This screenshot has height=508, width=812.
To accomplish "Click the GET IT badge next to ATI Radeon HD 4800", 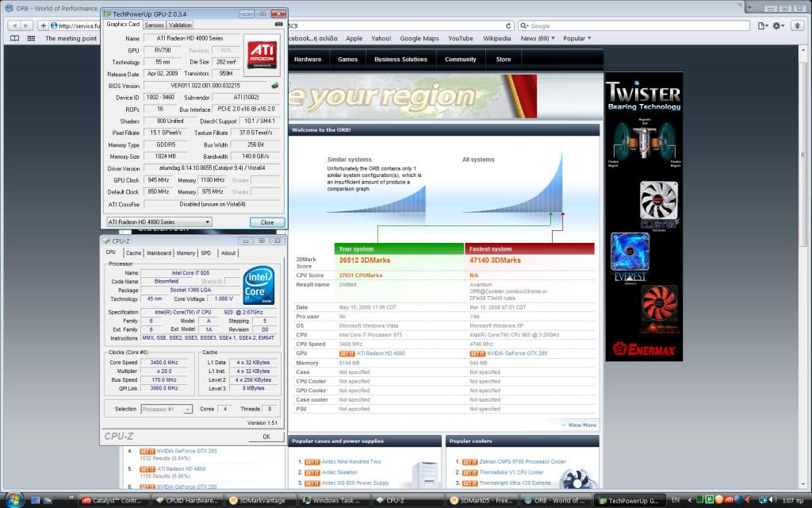I will pos(347,353).
